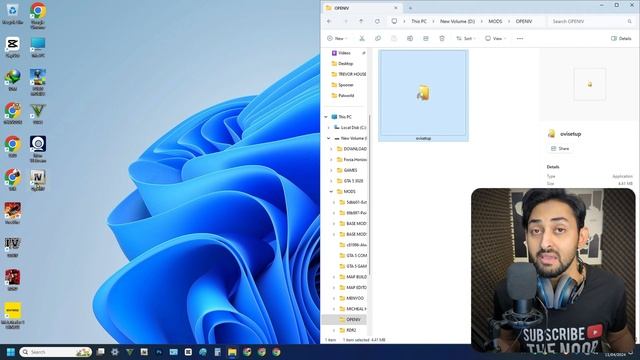Viewport: 640px width, 360px height.
Task: Open the GTA IV desktop shortcut
Action: point(13,247)
